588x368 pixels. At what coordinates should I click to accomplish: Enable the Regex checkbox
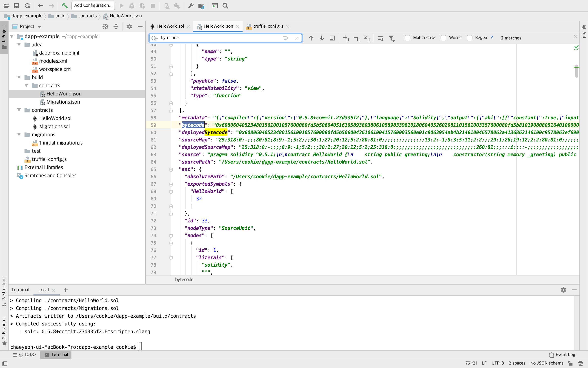coord(470,38)
